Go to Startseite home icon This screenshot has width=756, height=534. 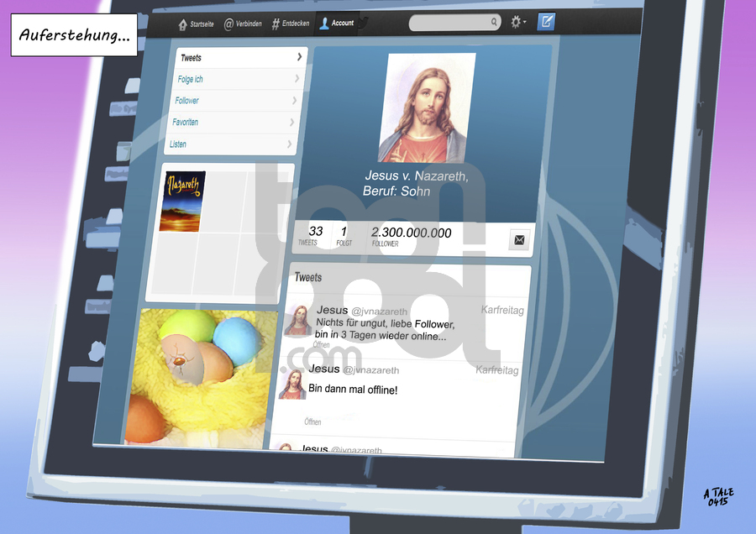coord(183,24)
